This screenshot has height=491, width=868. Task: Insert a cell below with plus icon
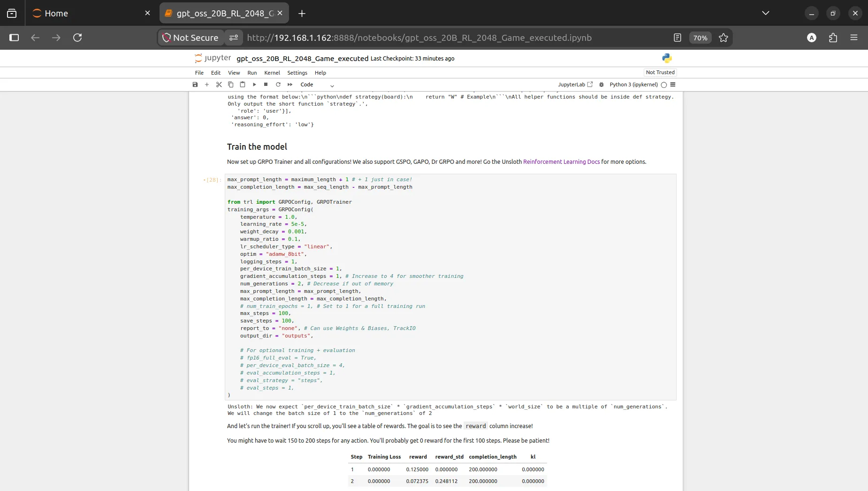pyautogui.click(x=207, y=84)
